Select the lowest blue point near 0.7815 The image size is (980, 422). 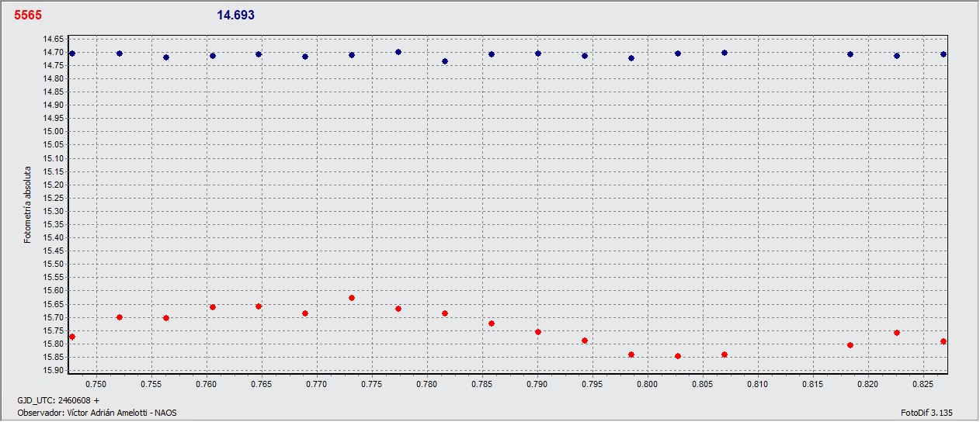coord(445,61)
